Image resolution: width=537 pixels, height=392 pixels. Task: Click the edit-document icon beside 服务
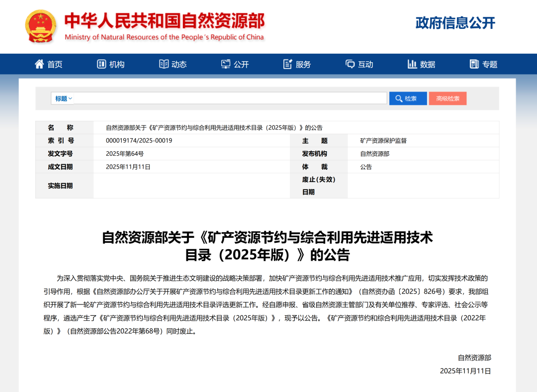(x=288, y=64)
